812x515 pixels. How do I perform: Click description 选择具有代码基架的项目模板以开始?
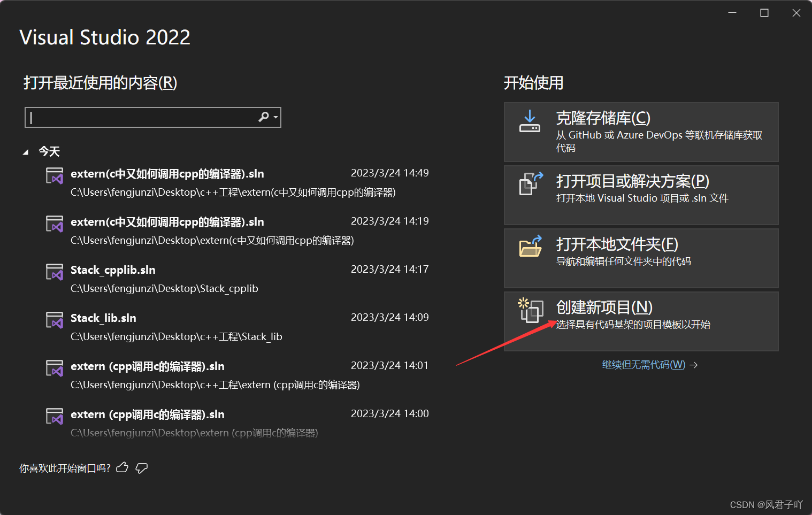pyautogui.click(x=633, y=325)
